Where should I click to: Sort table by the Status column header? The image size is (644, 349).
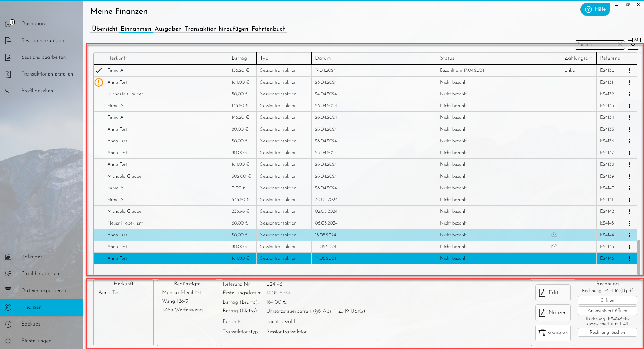pyautogui.click(x=499, y=58)
